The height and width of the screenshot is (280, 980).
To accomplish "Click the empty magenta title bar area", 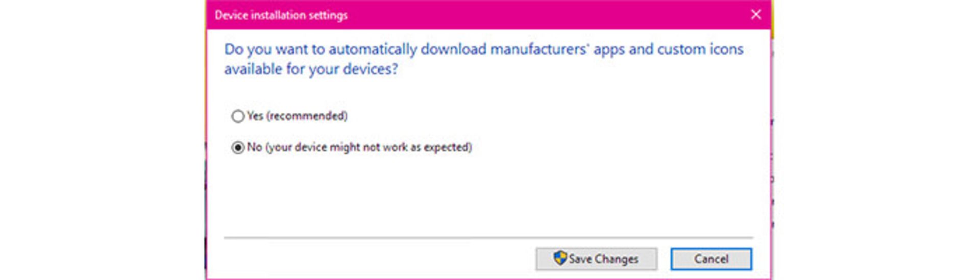I will click(x=546, y=14).
